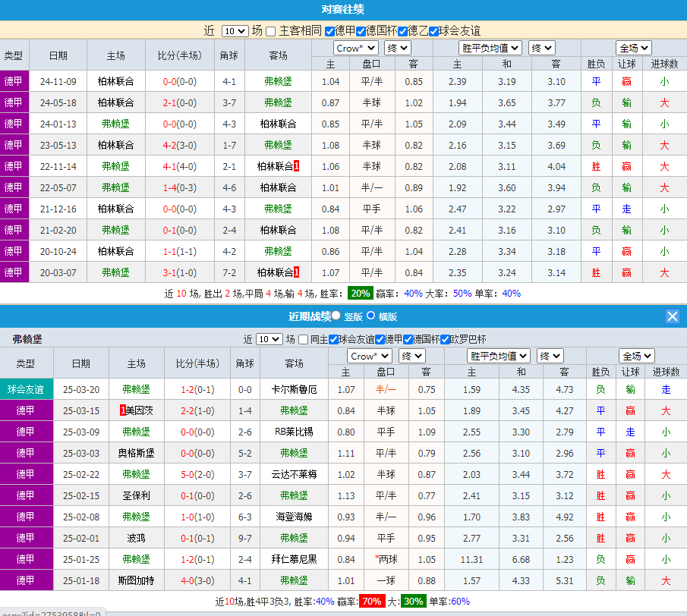
Task: Toggle the 主客相同 checkbox
Action: coord(271,31)
